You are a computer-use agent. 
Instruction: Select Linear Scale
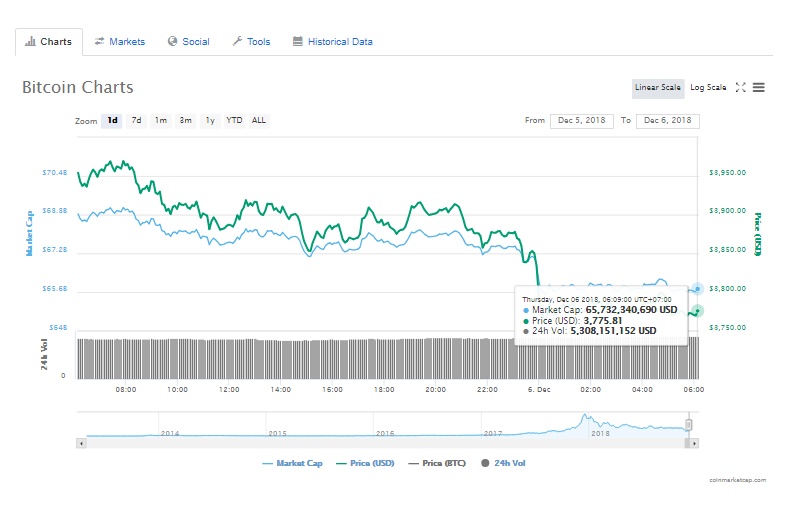coord(658,88)
